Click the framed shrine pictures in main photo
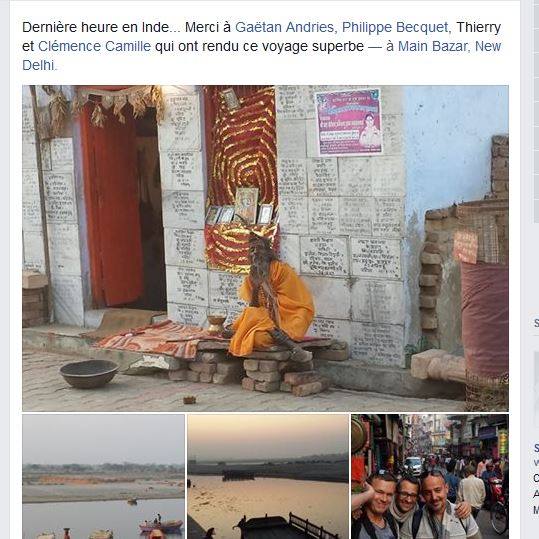The width and height of the screenshot is (539, 539). click(x=240, y=207)
